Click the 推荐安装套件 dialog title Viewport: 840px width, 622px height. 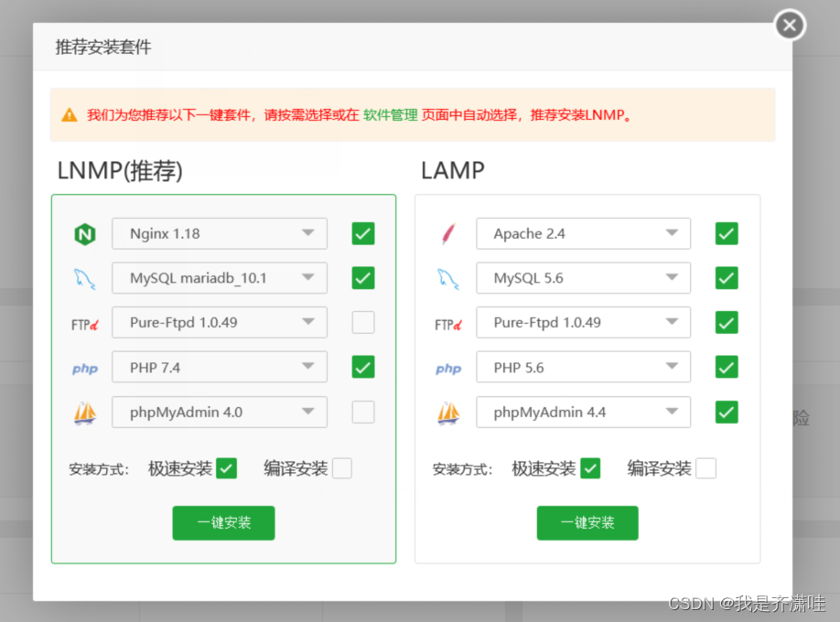tap(103, 48)
